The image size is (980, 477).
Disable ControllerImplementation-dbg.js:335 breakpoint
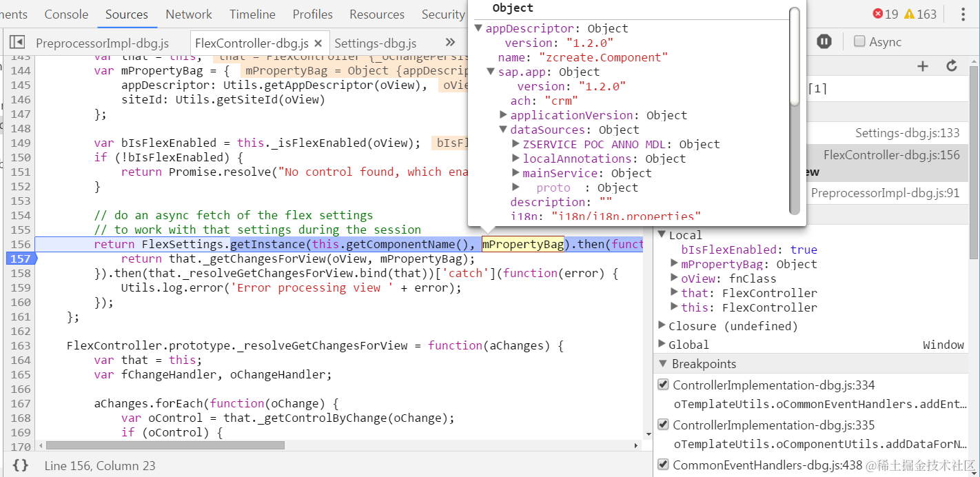tap(664, 425)
